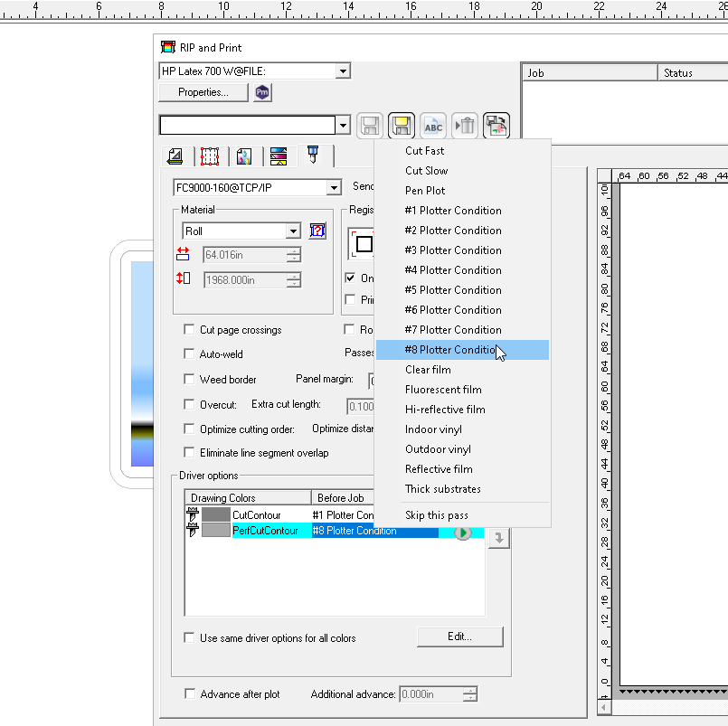
Task: Toggle the Overcut checkbox
Action: pos(189,404)
